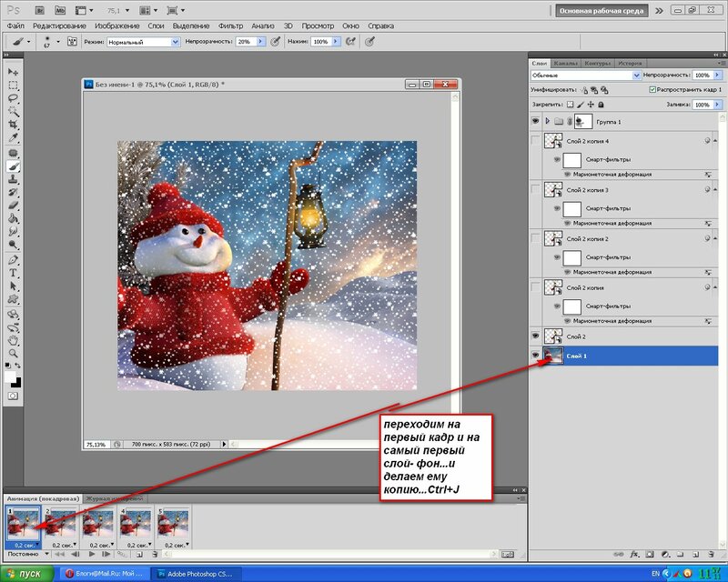This screenshot has width=728, height=582.
Task: Select the Move tool
Action: (13, 72)
